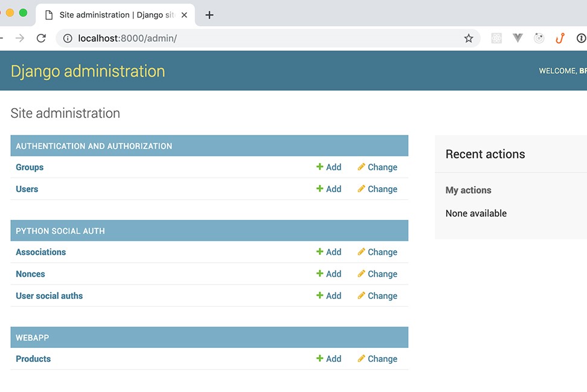Change Groups entries
This screenshot has width=587, height=392.
(x=377, y=167)
